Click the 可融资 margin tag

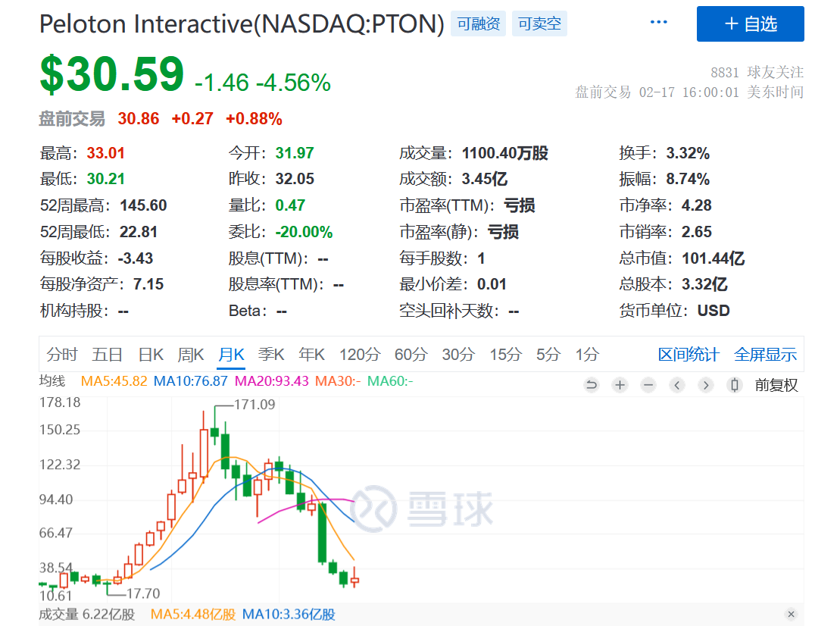point(479,23)
